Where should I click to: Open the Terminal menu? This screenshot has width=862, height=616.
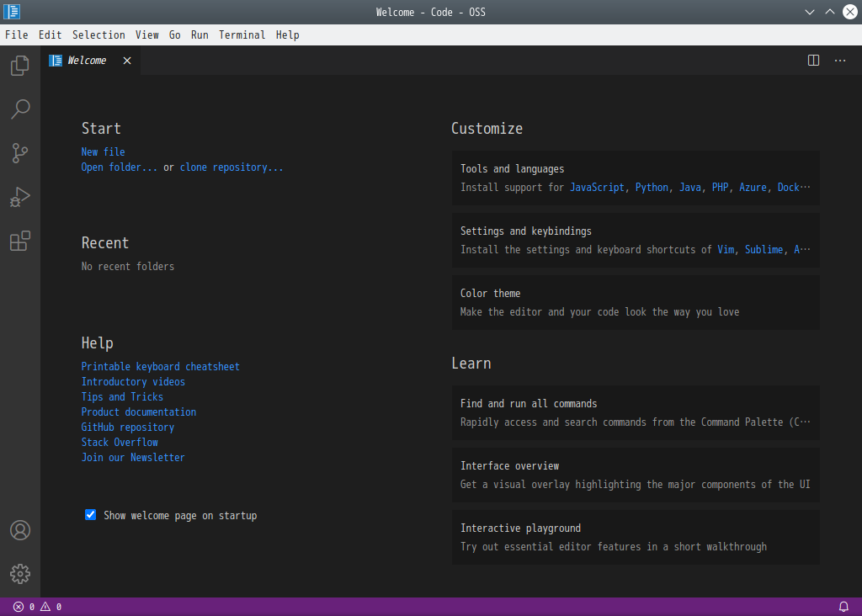(242, 35)
